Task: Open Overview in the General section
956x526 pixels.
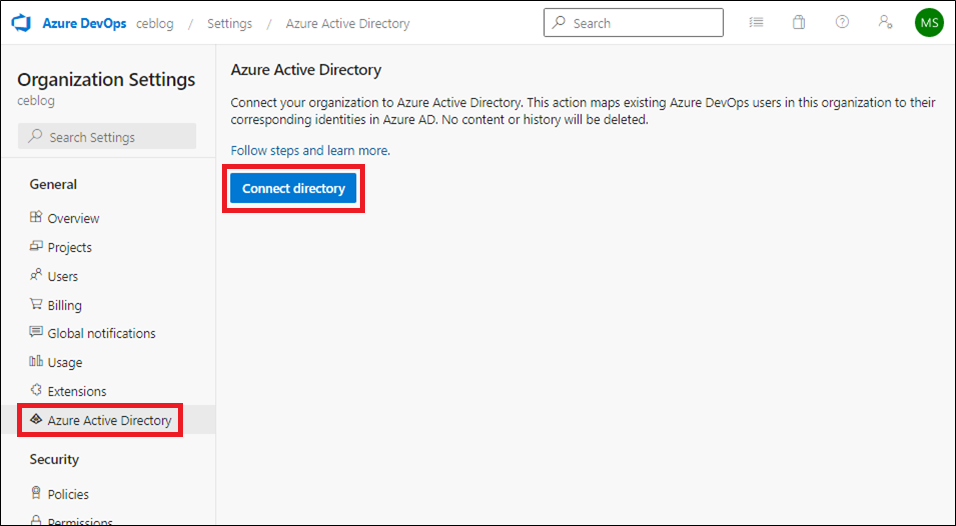Action: click(x=73, y=218)
